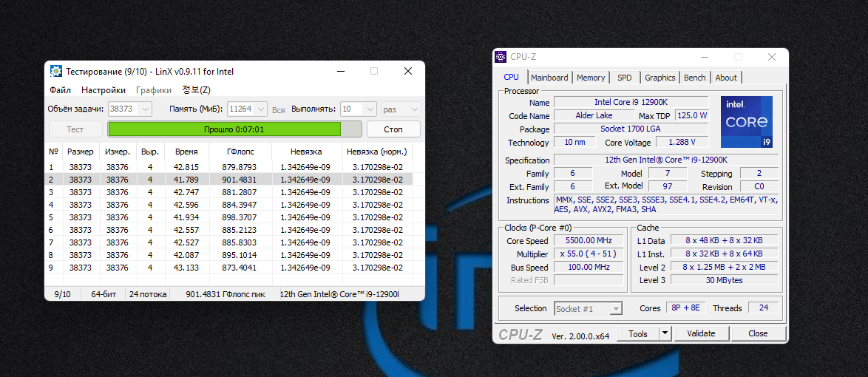The height and width of the screenshot is (377, 868).
Task: Click the Validate button in CPU-Z
Action: (x=701, y=333)
